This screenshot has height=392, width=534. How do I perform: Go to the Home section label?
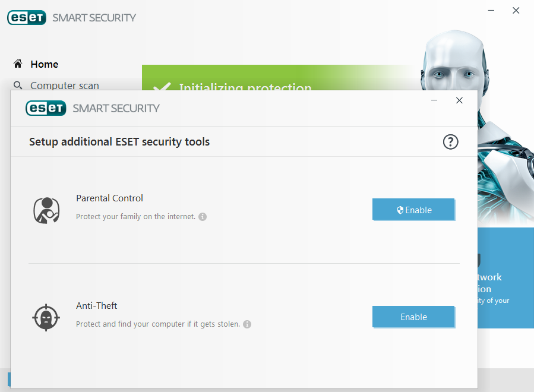click(45, 64)
